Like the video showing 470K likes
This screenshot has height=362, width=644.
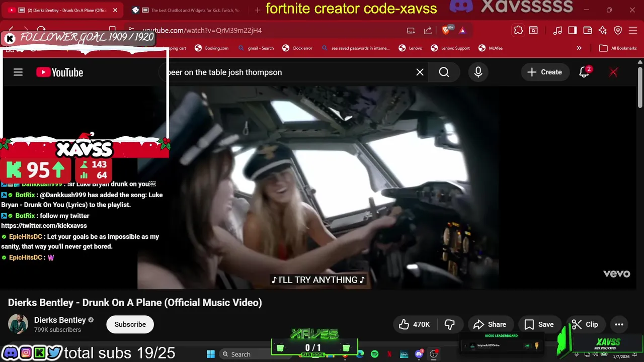(x=414, y=325)
